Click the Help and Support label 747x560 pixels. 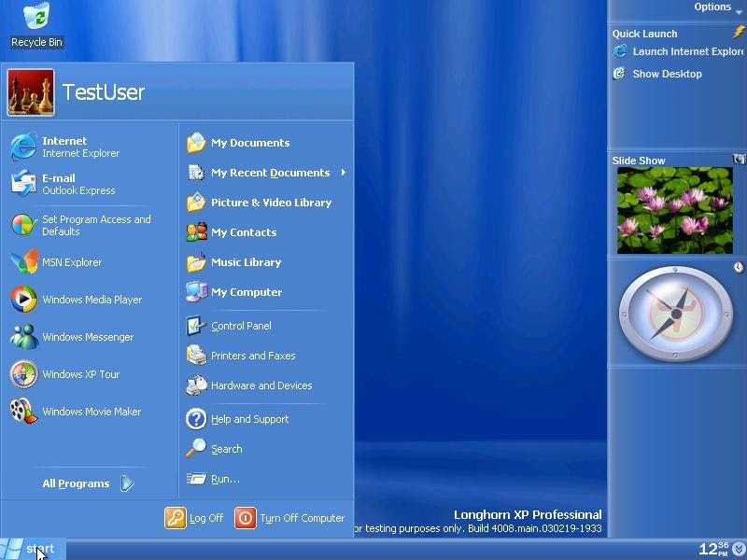click(x=249, y=419)
